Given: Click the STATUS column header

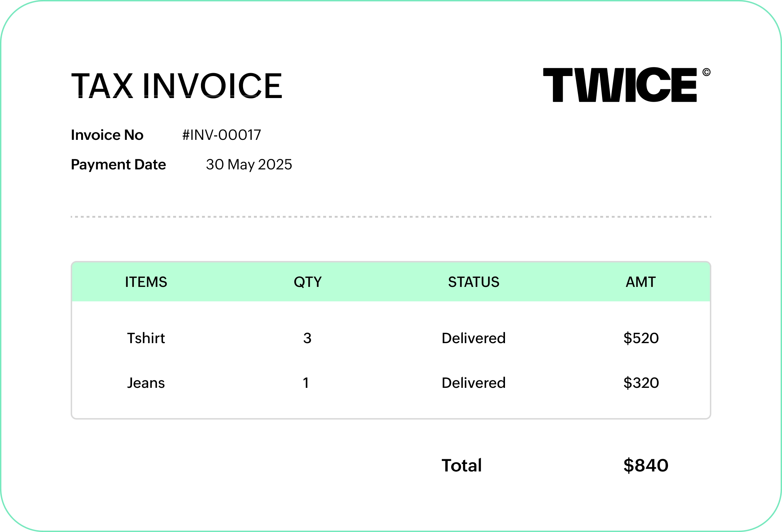Looking at the screenshot, I should click(x=474, y=282).
